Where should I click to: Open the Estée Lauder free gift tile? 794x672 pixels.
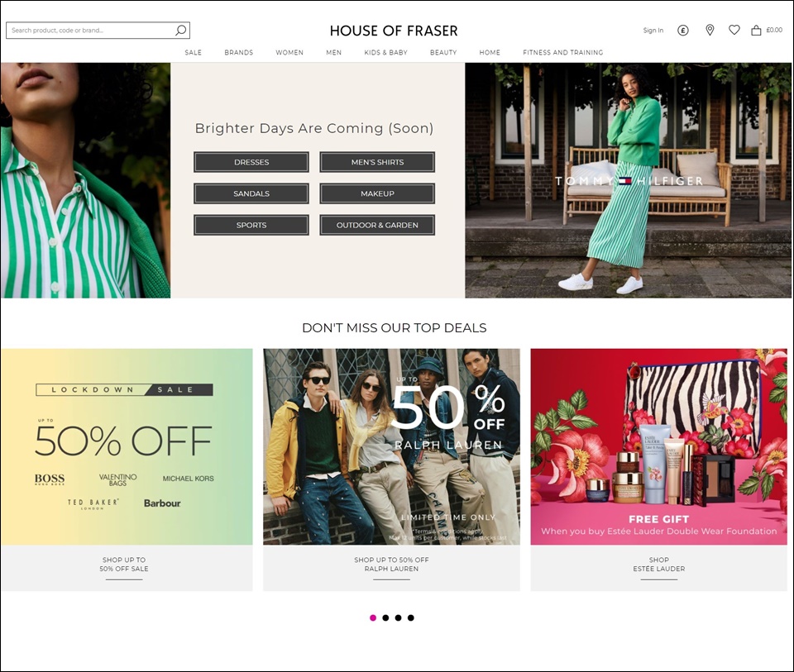tap(659, 447)
